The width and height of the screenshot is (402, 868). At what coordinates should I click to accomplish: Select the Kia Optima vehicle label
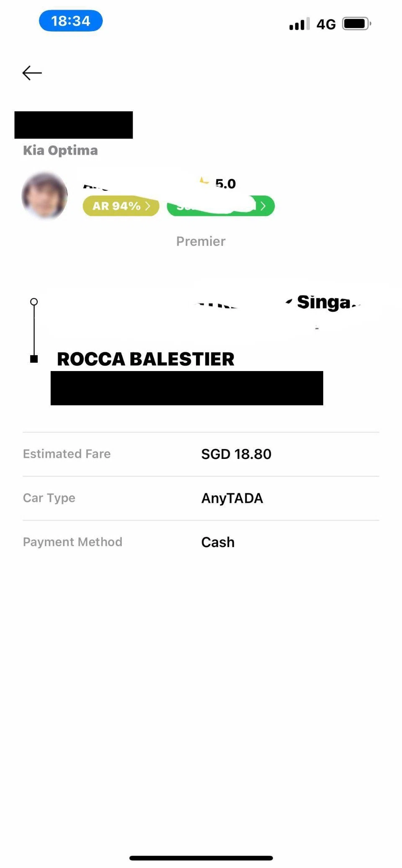coord(60,150)
